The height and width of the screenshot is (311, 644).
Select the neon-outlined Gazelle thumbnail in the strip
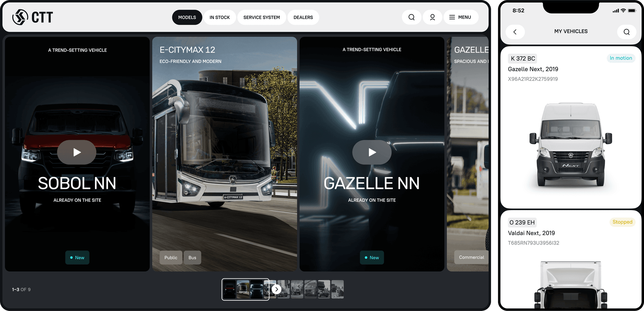pos(257,289)
